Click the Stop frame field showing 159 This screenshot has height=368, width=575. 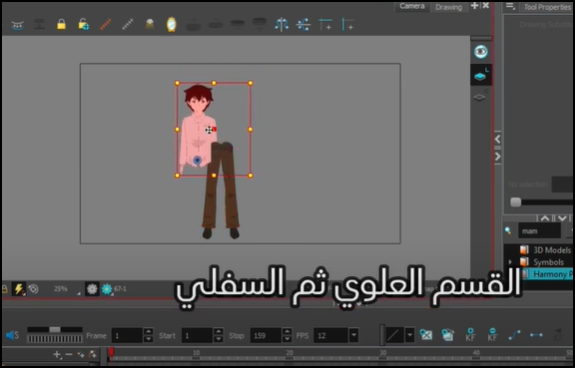click(266, 335)
